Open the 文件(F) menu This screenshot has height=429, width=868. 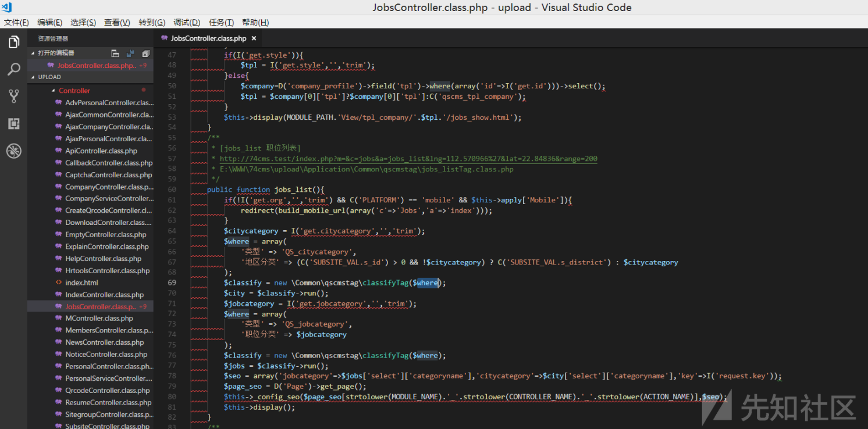point(16,22)
